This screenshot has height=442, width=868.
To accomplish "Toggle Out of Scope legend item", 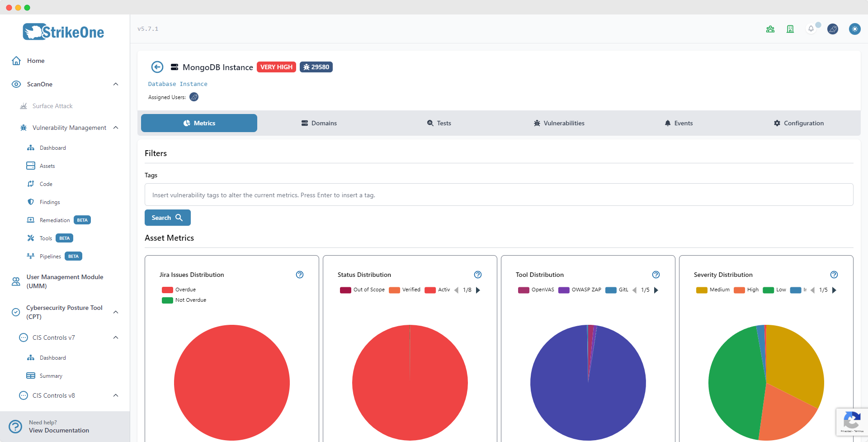I will pos(362,290).
